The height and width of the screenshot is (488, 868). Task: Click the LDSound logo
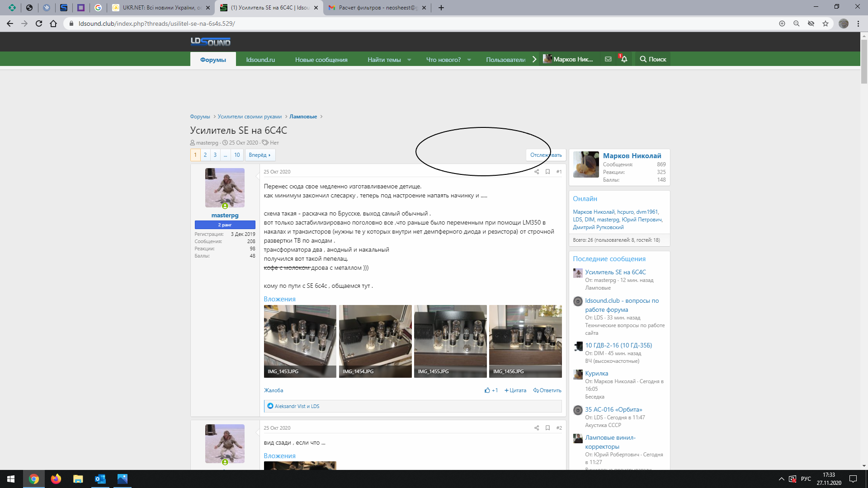click(x=210, y=42)
